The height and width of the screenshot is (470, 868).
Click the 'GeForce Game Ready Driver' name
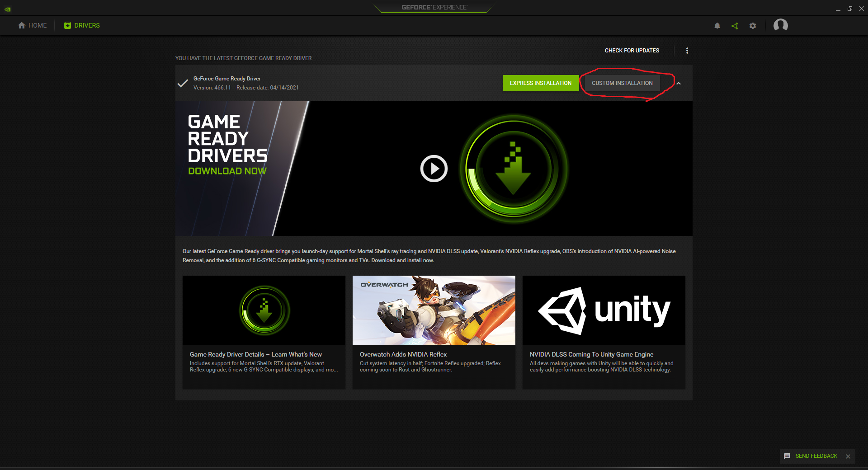[x=227, y=79]
